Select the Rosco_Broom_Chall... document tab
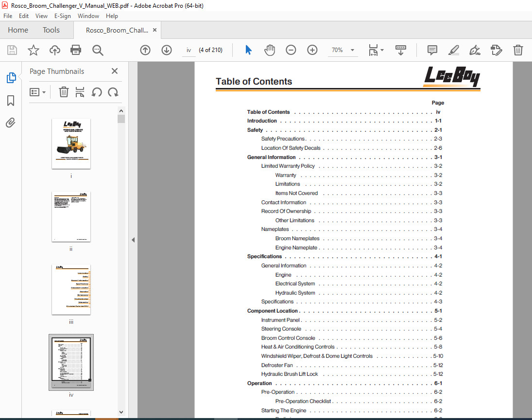Screen dimensions: 532x420 (x=117, y=30)
